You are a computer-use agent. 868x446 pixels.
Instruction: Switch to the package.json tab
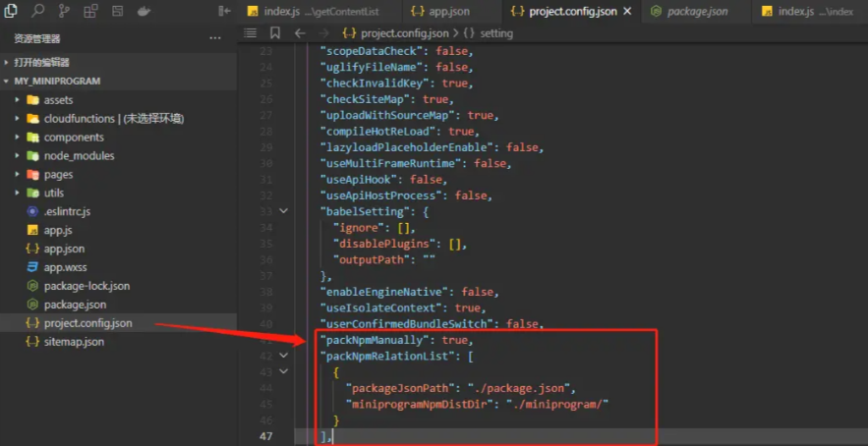697,12
